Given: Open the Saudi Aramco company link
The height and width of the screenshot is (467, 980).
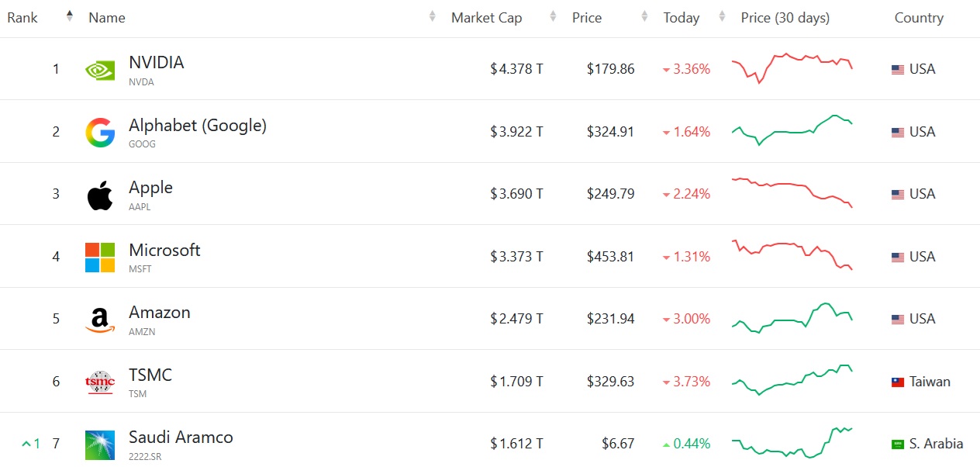Looking at the screenshot, I should [181, 438].
